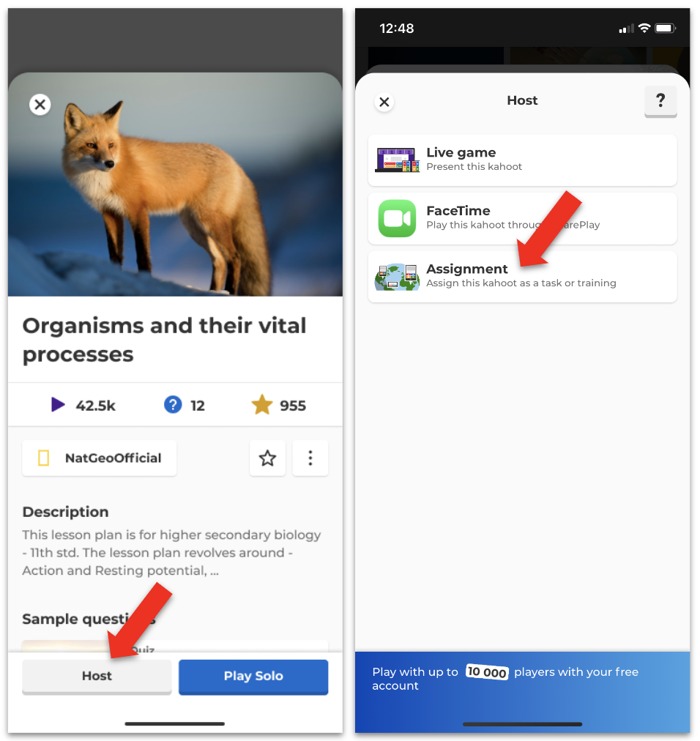Expand the truncated Description text
Screen dimensions: 700x741
171,553
